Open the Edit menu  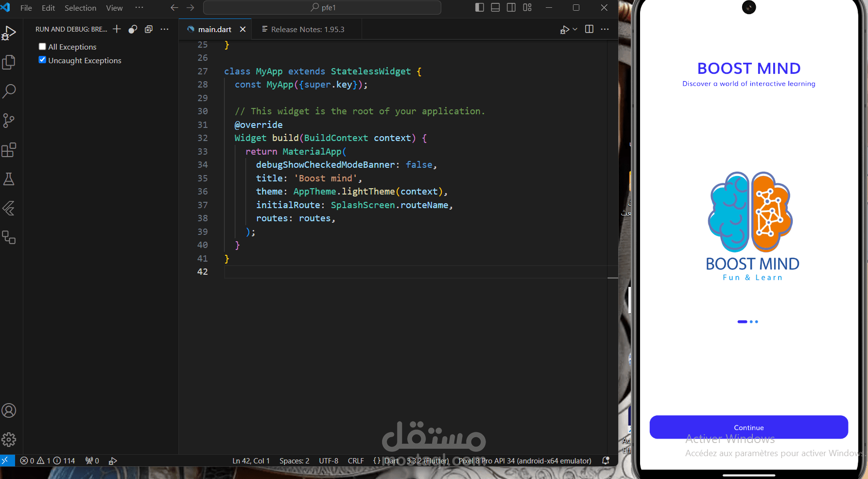(x=48, y=8)
